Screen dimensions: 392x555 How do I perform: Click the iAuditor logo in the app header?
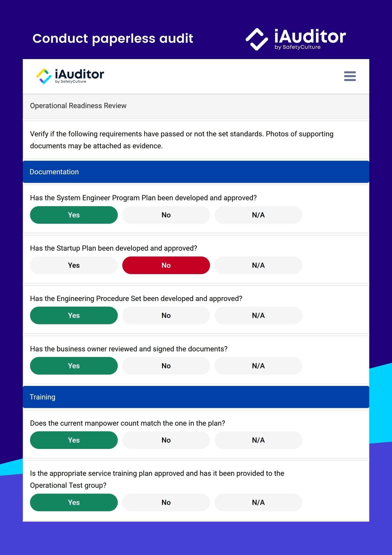(70, 75)
